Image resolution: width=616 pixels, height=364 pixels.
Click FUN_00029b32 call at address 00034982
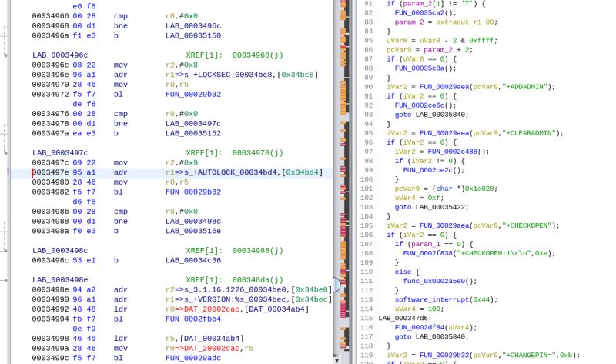point(193,192)
